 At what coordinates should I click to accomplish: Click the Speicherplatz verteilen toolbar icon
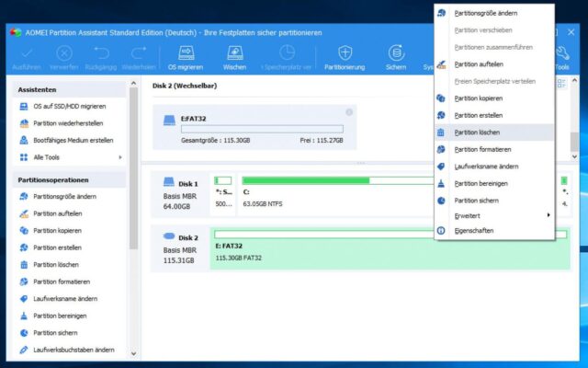click(287, 53)
